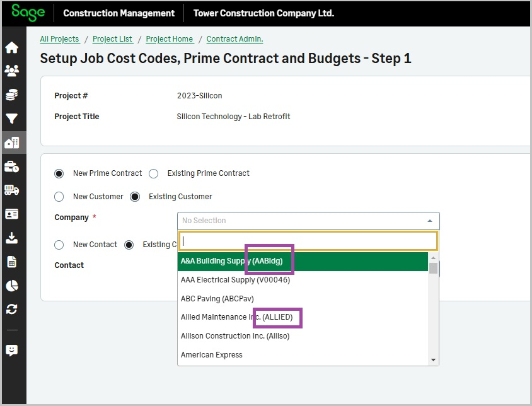Viewport: 532px width, 406px height.
Task: Open the delivery truck sidebar icon
Action: pyautogui.click(x=12, y=190)
